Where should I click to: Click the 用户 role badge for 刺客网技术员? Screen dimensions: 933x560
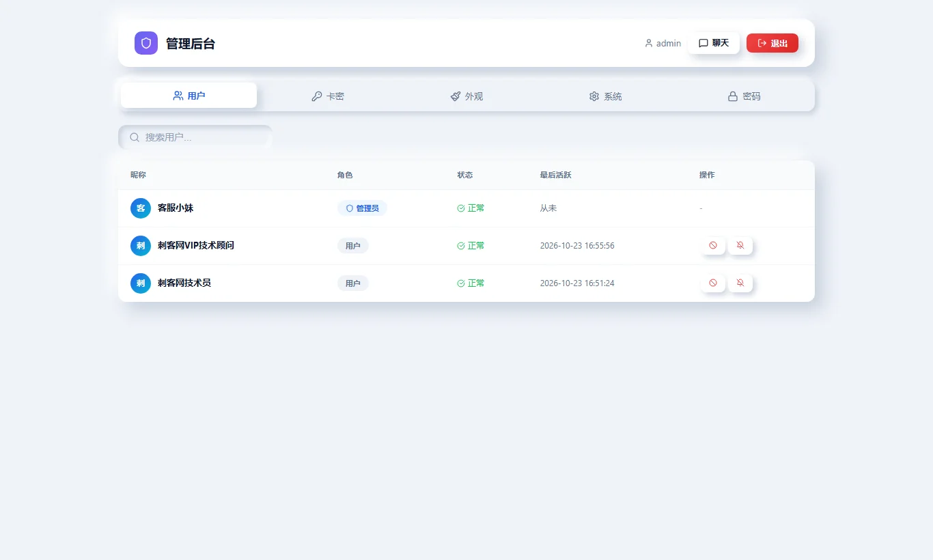pos(353,283)
